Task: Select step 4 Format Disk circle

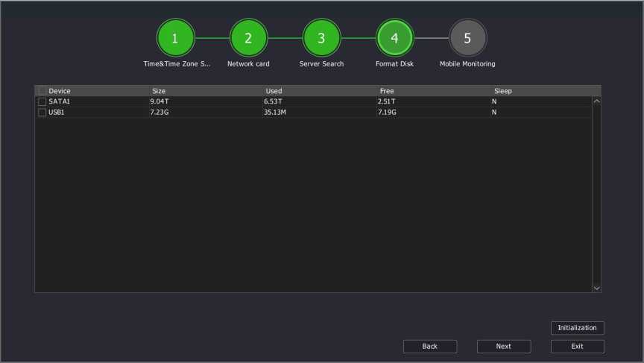Action: (395, 38)
